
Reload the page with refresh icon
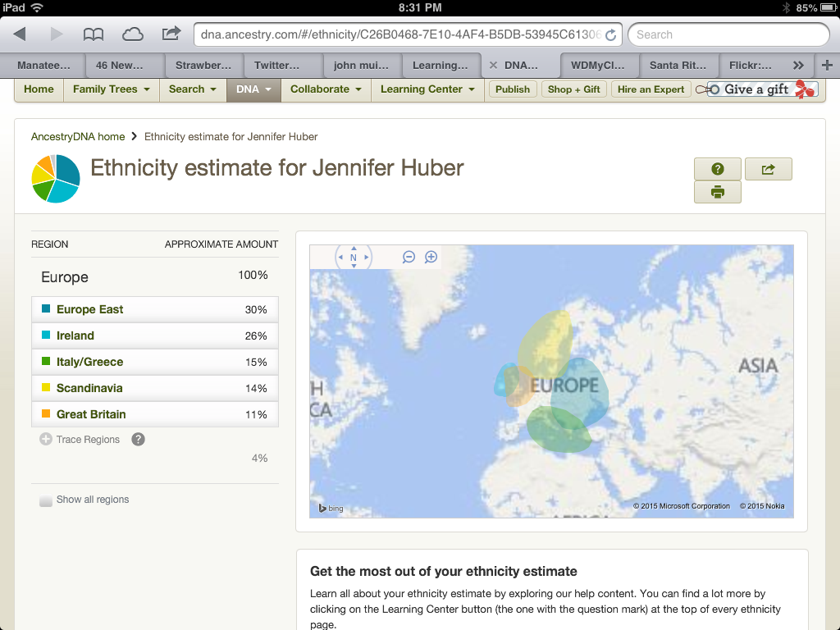click(610, 35)
